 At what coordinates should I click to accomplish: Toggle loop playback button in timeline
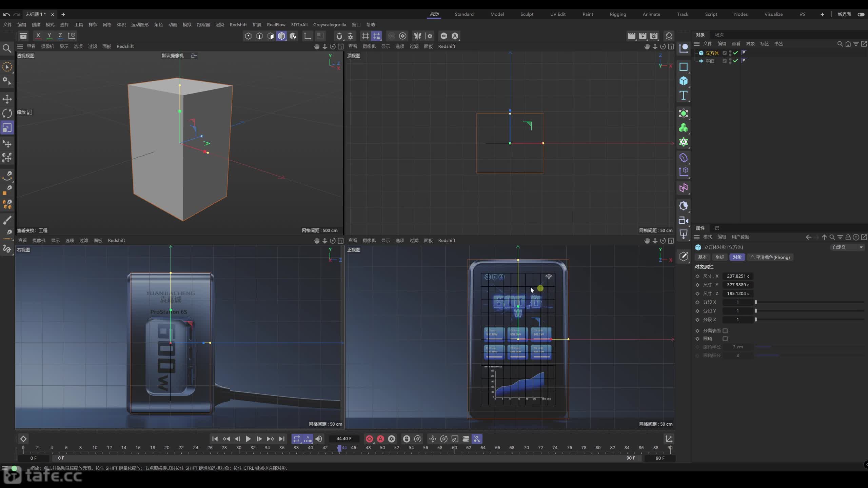coord(296,439)
